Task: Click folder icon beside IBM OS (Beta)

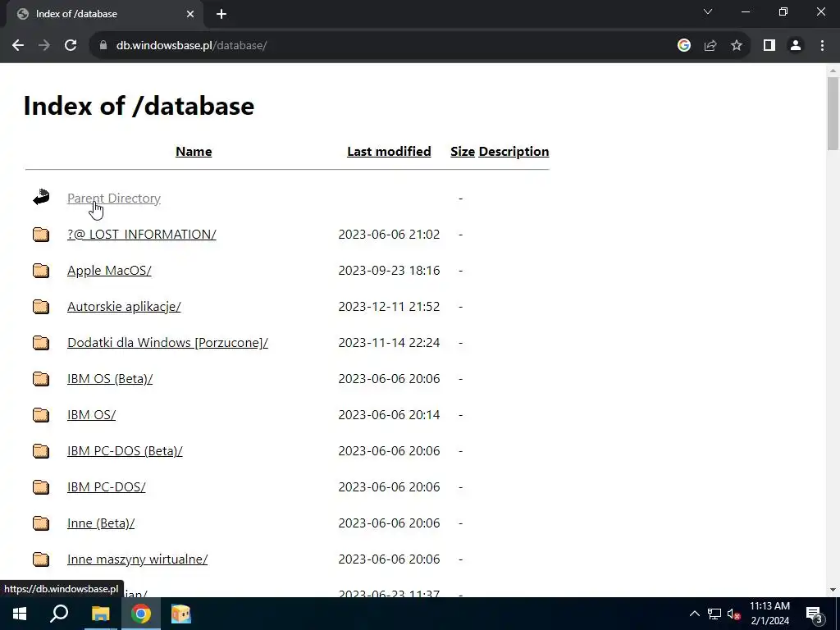Action: 41,379
